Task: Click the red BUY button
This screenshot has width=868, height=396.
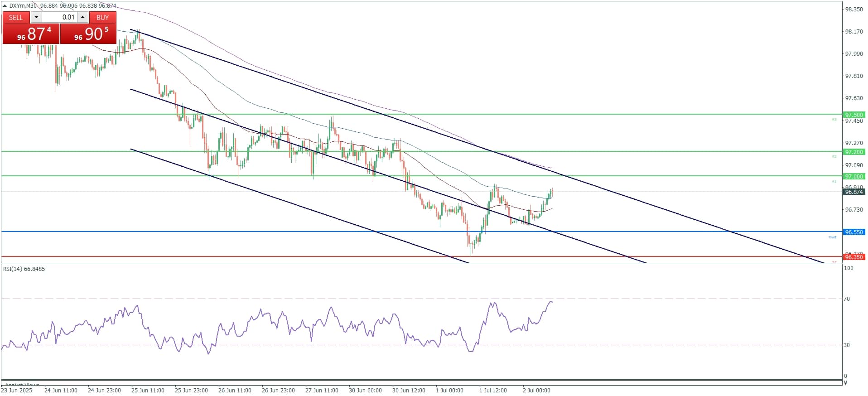Action: (103, 17)
